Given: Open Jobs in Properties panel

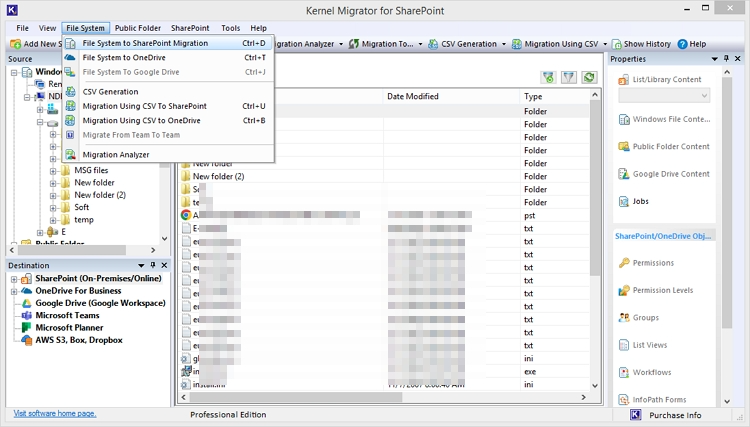Looking at the screenshot, I should [633, 201].
